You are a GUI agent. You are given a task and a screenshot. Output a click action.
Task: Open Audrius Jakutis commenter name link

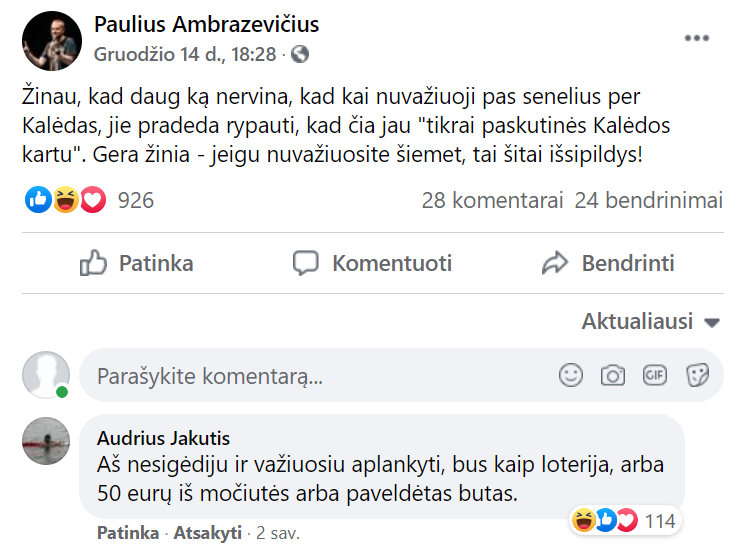(164, 438)
